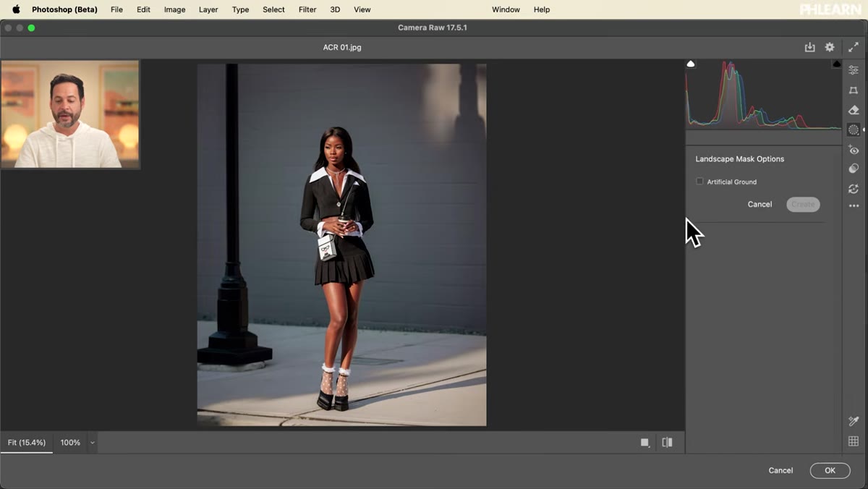Open the Presets panel icon
This screenshot has width=868, height=489.
(854, 169)
